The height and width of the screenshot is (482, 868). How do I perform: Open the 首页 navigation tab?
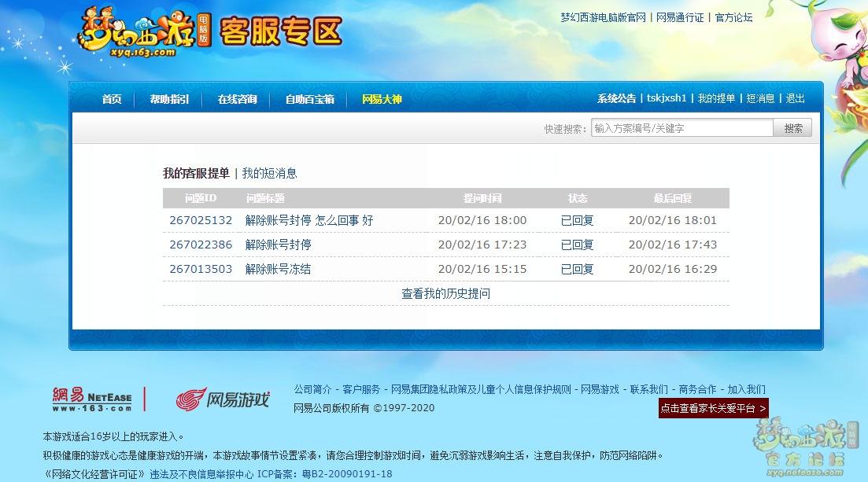[x=112, y=99]
